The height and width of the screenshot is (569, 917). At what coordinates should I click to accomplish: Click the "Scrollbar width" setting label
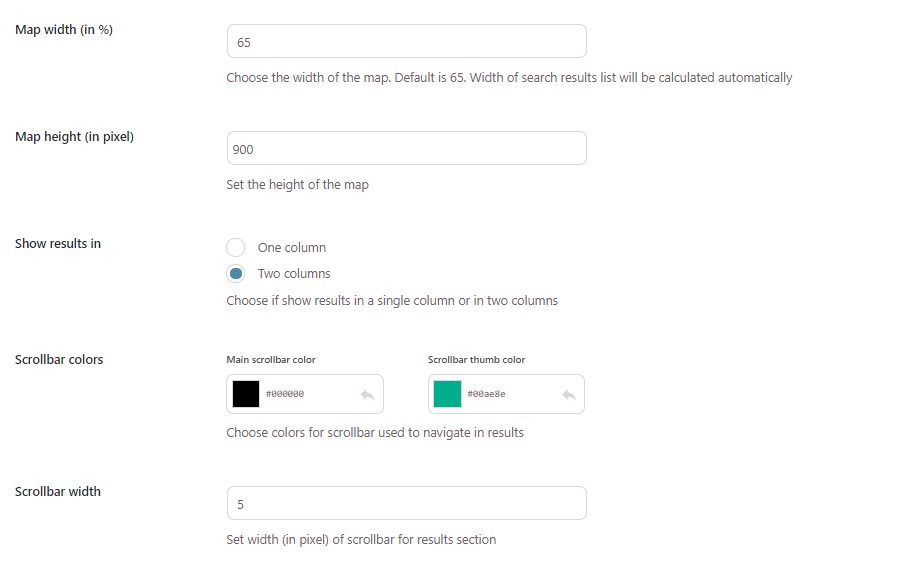coord(58,491)
